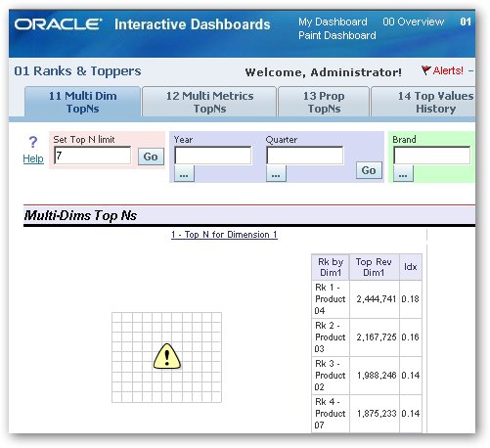Open the Alerts! flag icon

tap(425, 69)
